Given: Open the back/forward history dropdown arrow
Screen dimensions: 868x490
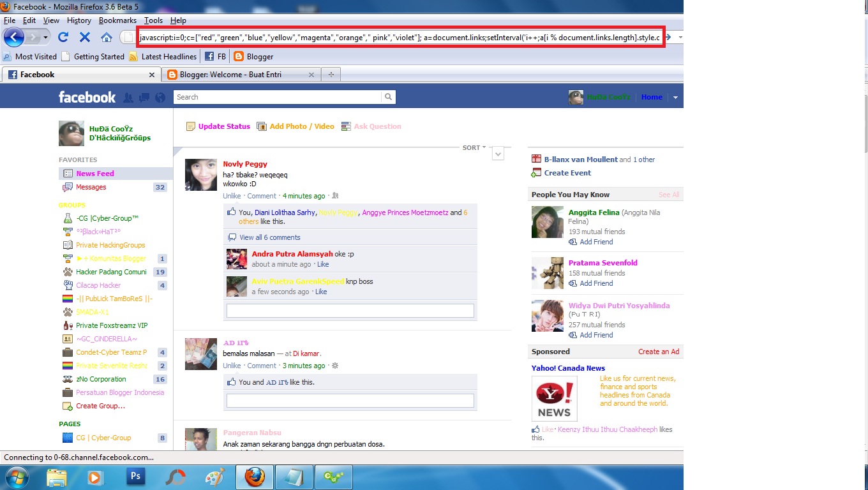Looking at the screenshot, I should click(46, 37).
